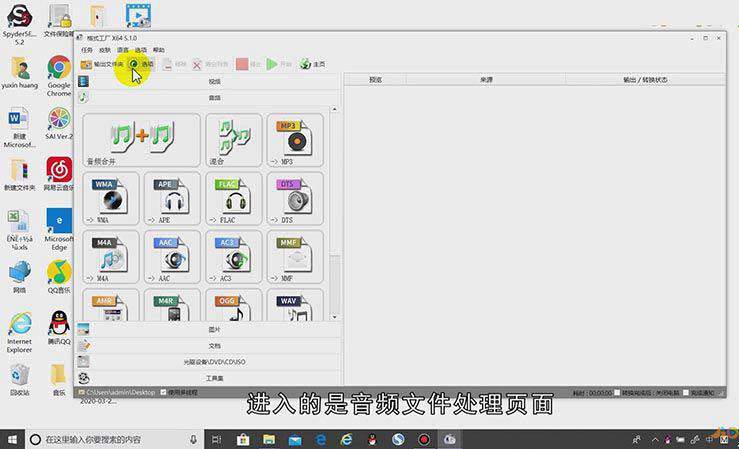Select the convert to APE icon
The image size is (739, 449).
pos(172,198)
